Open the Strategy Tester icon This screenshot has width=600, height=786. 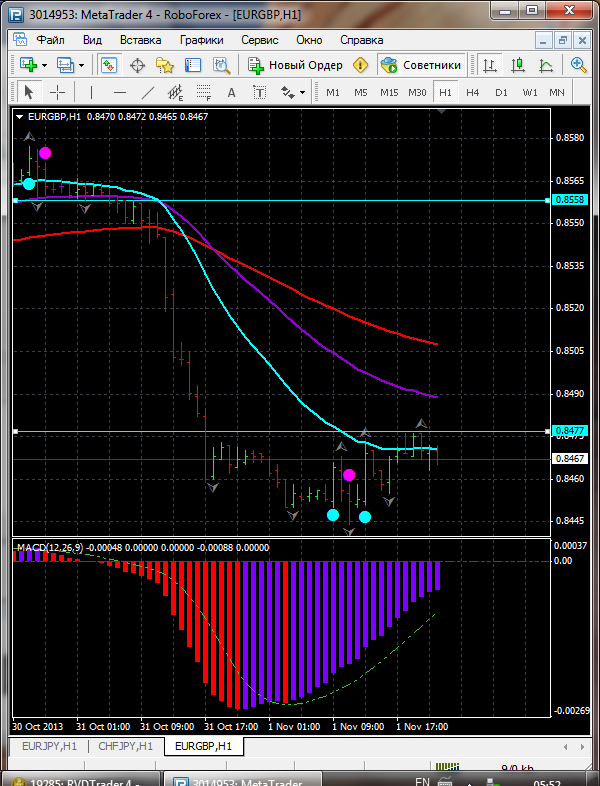(221, 65)
